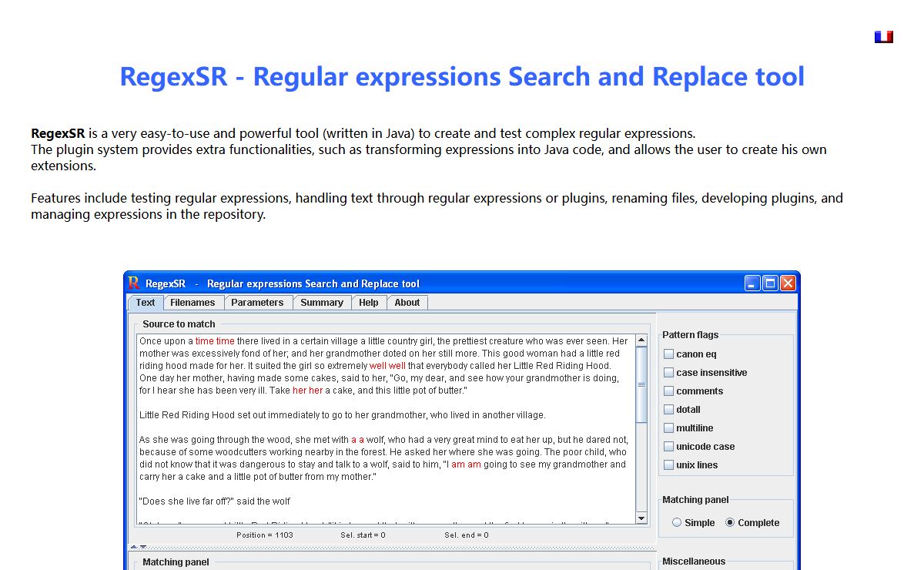The image size is (924, 570).
Task: Click the RegexSR logo icon in title bar
Action: [x=134, y=283]
